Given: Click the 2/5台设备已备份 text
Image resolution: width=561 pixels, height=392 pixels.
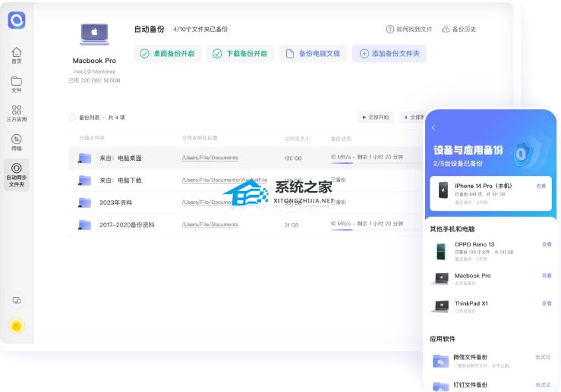Looking at the screenshot, I should pyautogui.click(x=458, y=164).
